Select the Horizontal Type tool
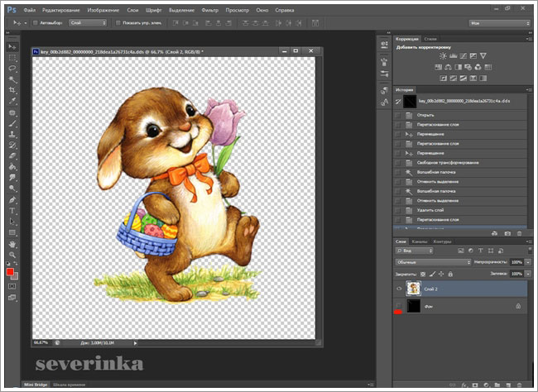Image resolution: width=538 pixels, height=392 pixels. tap(12, 210)
